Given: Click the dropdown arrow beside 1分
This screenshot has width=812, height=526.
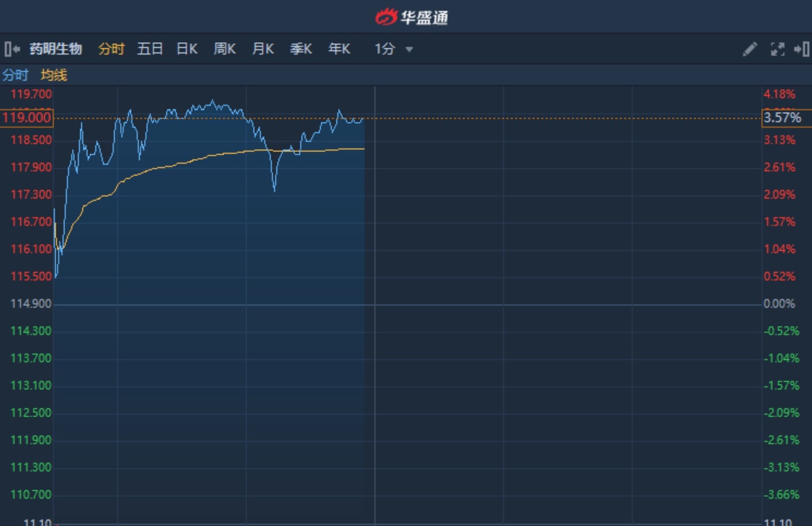Looking at the screenshot, I should (409, 49).
